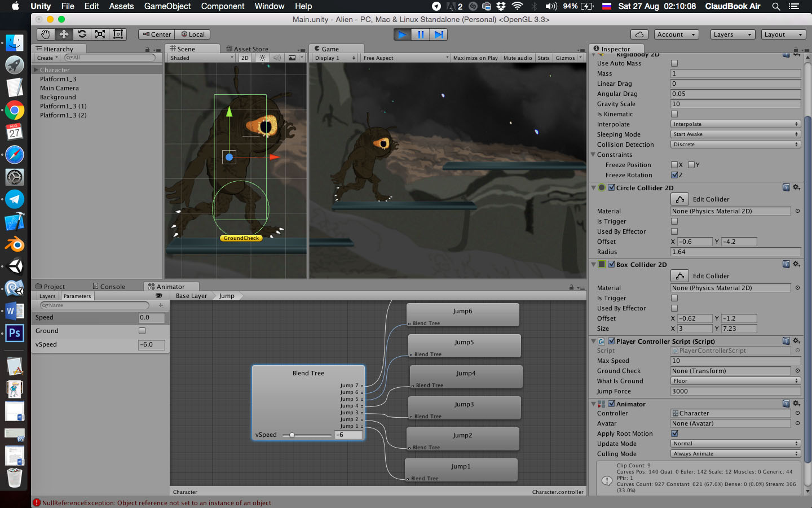812x508 pixels.
Task: Toggle scene effects image icon
Action: click(292, 58)
